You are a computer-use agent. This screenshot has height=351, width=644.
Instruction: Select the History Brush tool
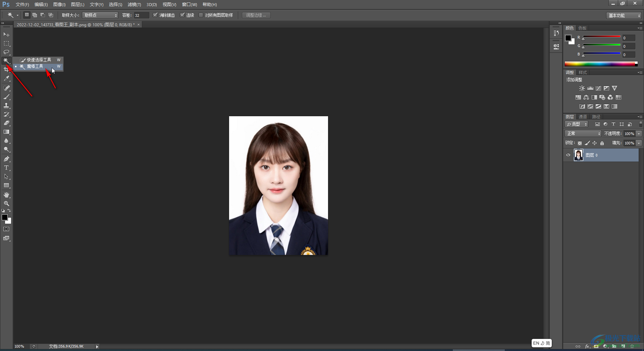click(6, 114)
